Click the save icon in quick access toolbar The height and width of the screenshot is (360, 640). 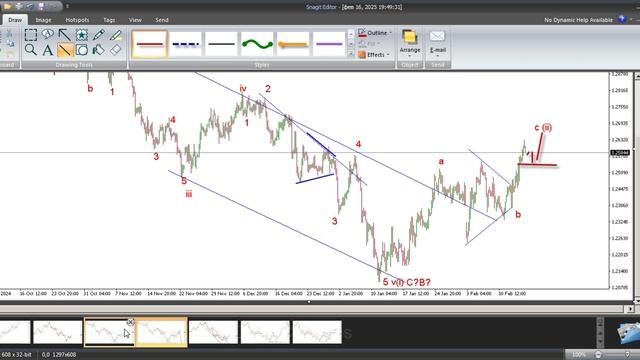[41, 6]
